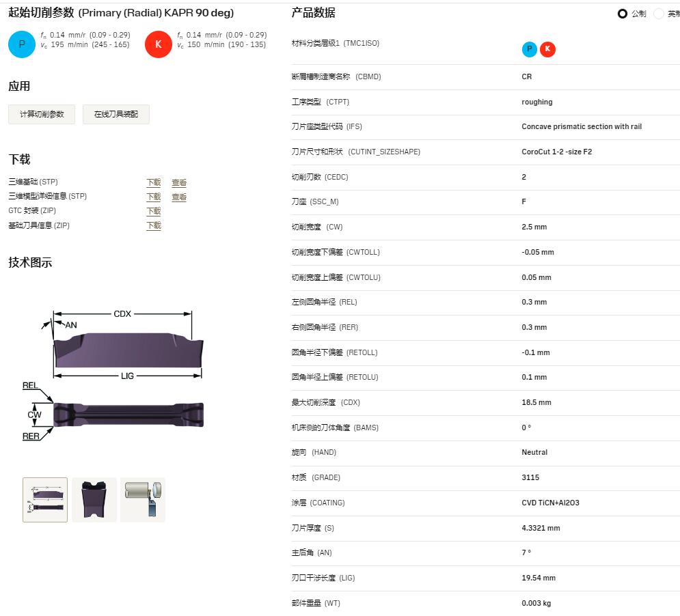Download 基础刀具信息 (ZIP) file

click(154, 225)
